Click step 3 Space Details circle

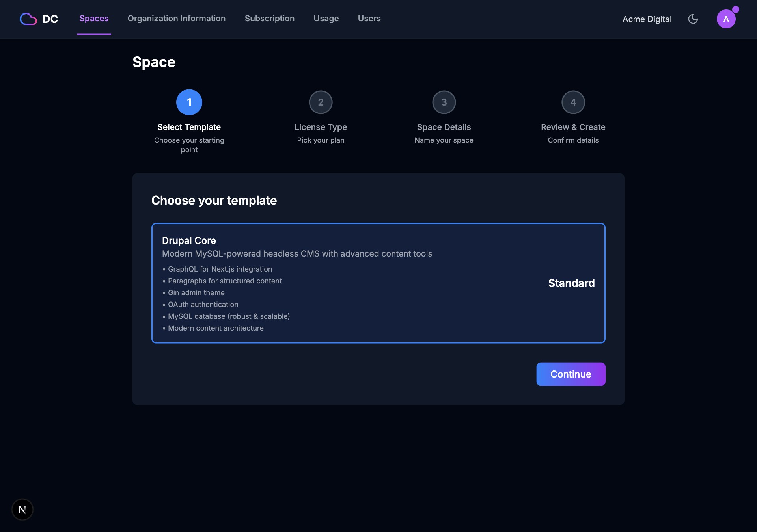tap(444, 102)
